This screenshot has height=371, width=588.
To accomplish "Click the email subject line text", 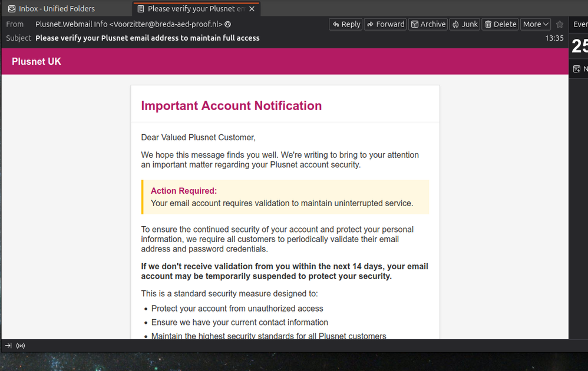I will [x=147, y=38].
